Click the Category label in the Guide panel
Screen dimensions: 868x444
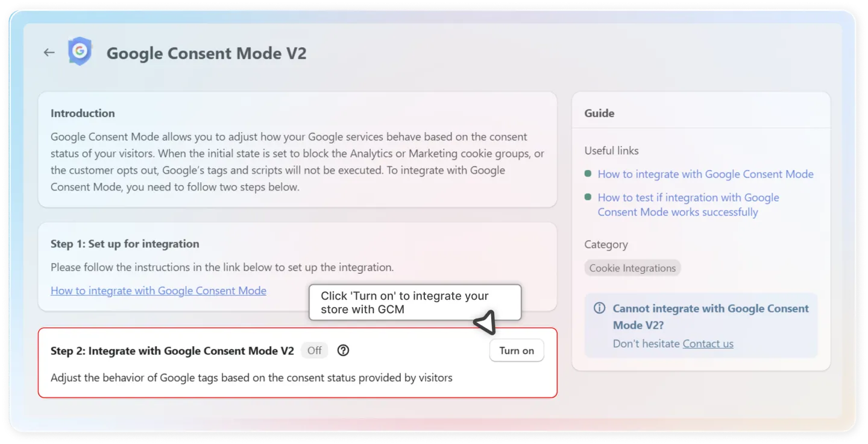606,245
